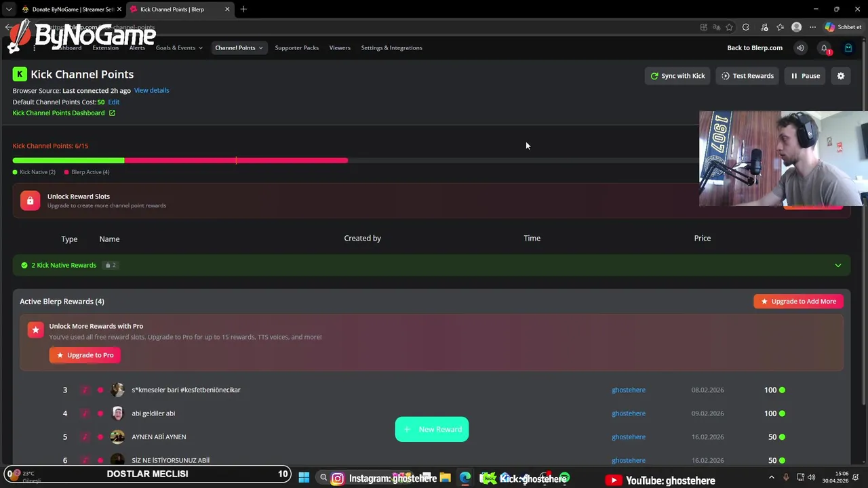Open the tray volume icon
Image resolution: width=868 pixels, height=488 pixels.
click(812, 478)
